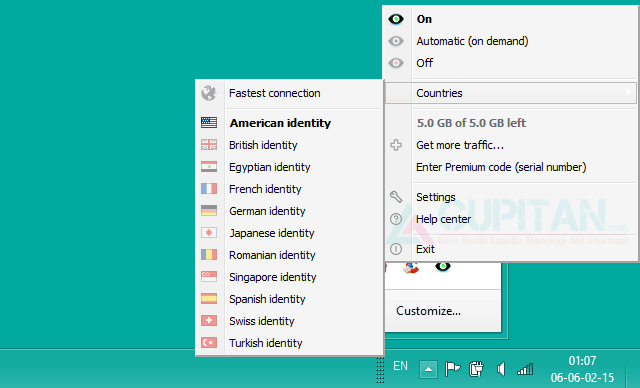The width and height of the screenshot is (640, 388).
Task: Click the Swiss flag icon
Action: pos(209,321)
